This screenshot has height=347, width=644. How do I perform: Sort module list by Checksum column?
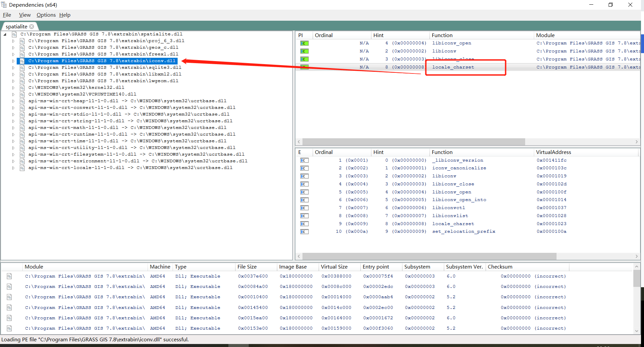[527, 267]
